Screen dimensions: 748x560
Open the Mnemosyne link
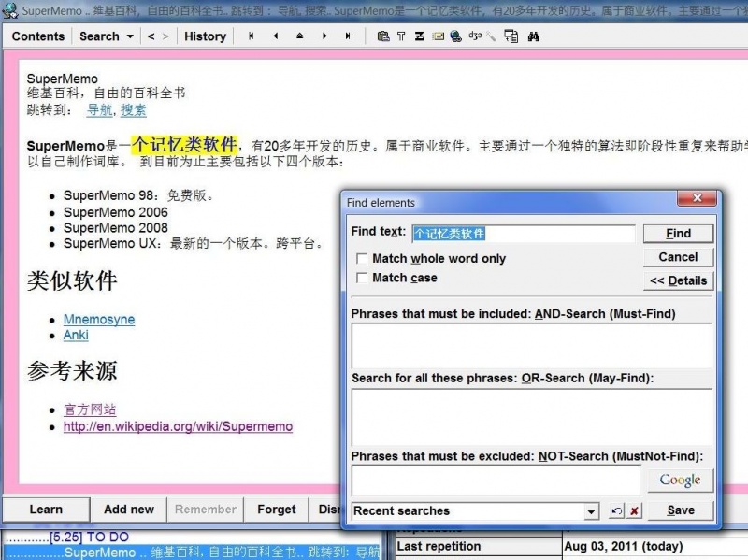(x=99, y=319)
